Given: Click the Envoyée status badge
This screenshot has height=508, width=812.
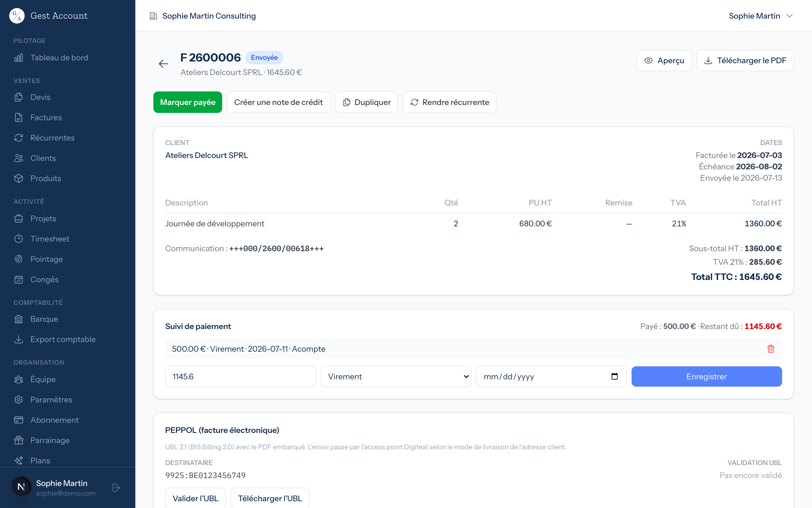Looking at the screenshot, I should click(x=264, y=58).
